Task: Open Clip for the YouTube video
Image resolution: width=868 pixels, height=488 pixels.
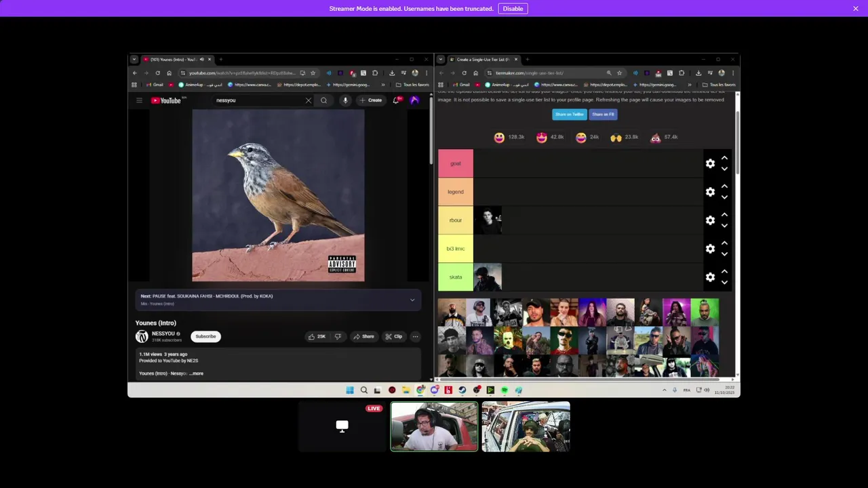Action: tap(394, 336)
